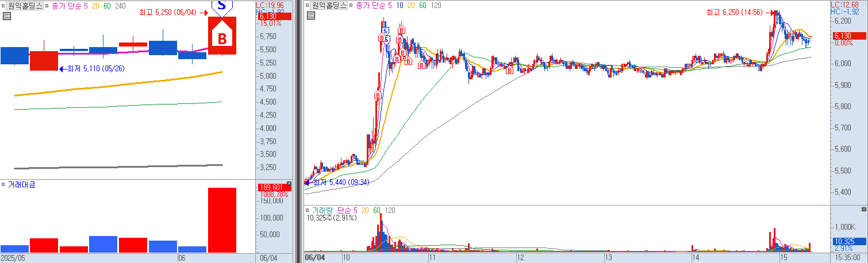This screenshot has width=868, height=263.
Task: Click the red 6,130 current price tag on right axis
Action: point(849,36)
